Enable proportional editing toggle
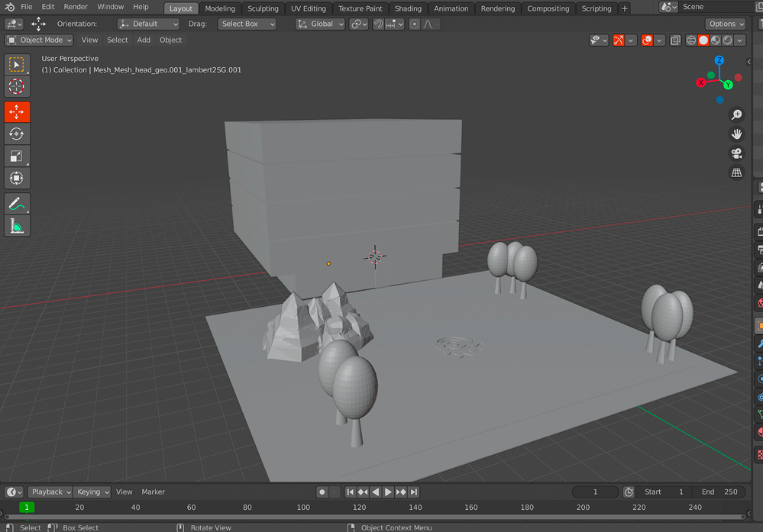Viewport: 763px width, 532px height. coord(414,24)
